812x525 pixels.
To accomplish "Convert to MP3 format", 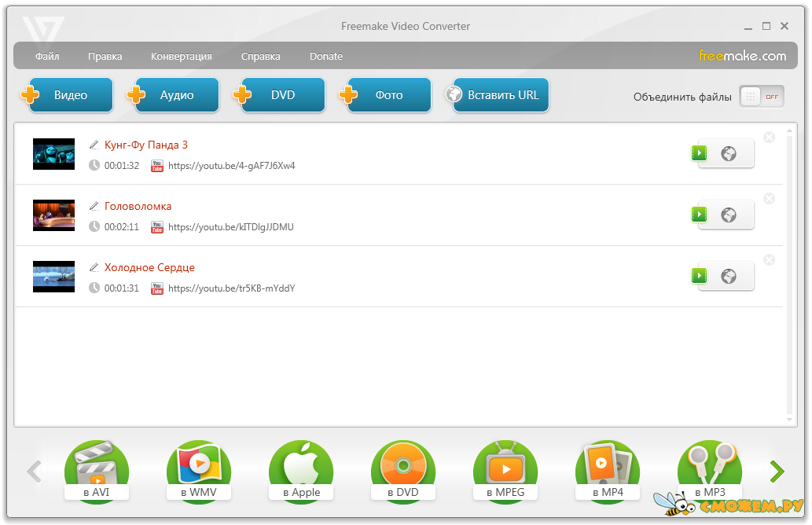I will click(710, 471).
